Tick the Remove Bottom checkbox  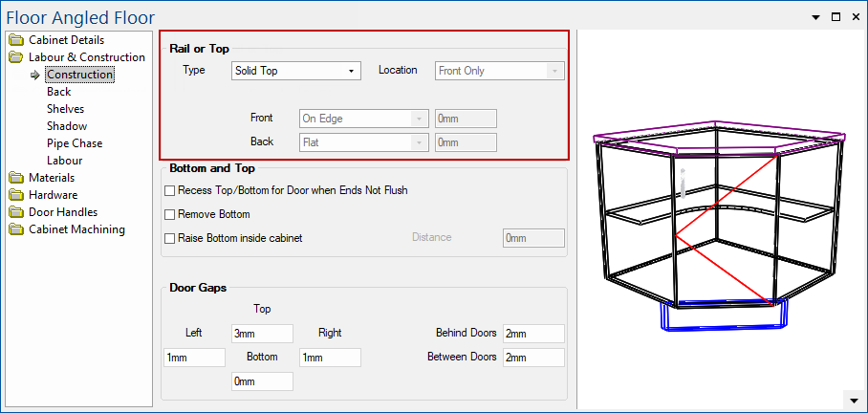pyautogui.click(x=170, y=214)
